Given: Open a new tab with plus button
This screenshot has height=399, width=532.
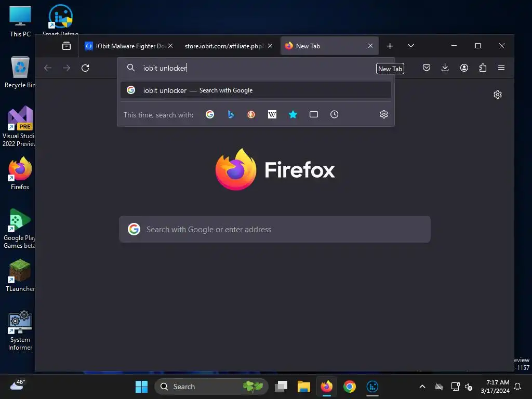Looking at the screenshot, I should pos(390,46).
